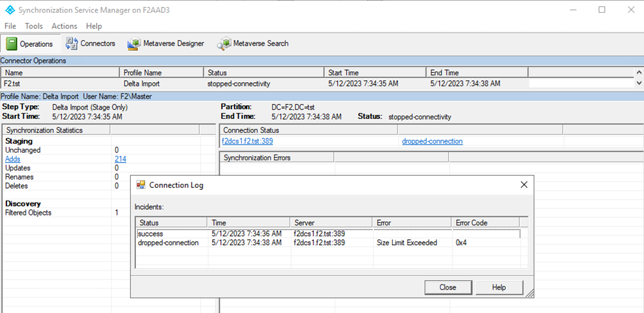Open the Adds statistics link
The width and height of the screenshot is (644, 313).
pyautogui.click(x=13, y=159)
